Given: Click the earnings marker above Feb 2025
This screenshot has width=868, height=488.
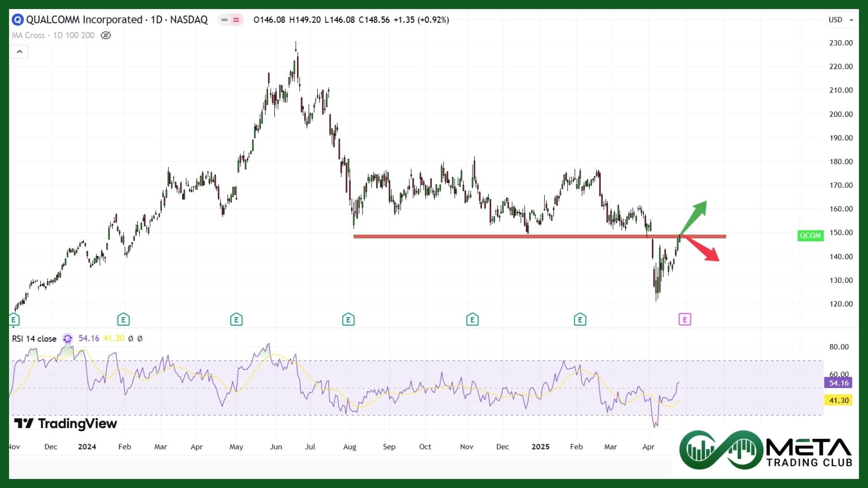Looking at the screenshot, I should coord(580,320).
